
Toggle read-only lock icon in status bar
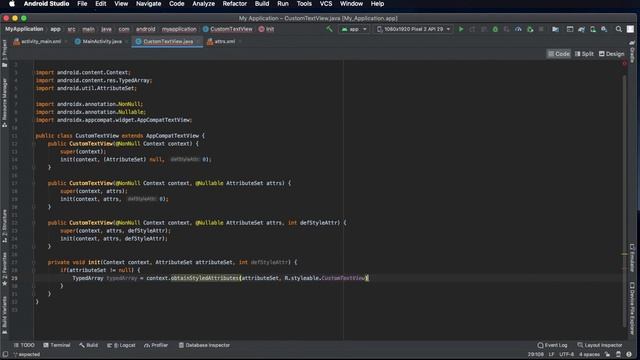[608, 354]
